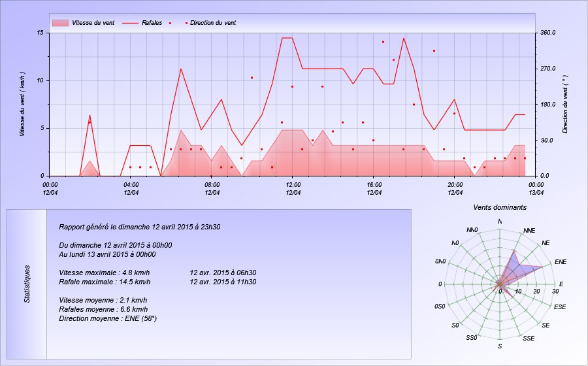Click the radial scale value 20 on wind rose

click(536, 291)
